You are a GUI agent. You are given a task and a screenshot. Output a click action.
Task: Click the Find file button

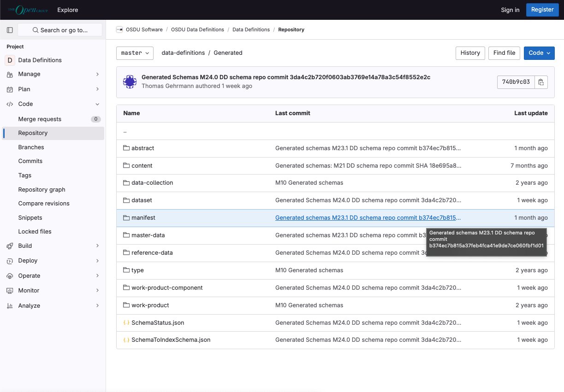point(504,53)
